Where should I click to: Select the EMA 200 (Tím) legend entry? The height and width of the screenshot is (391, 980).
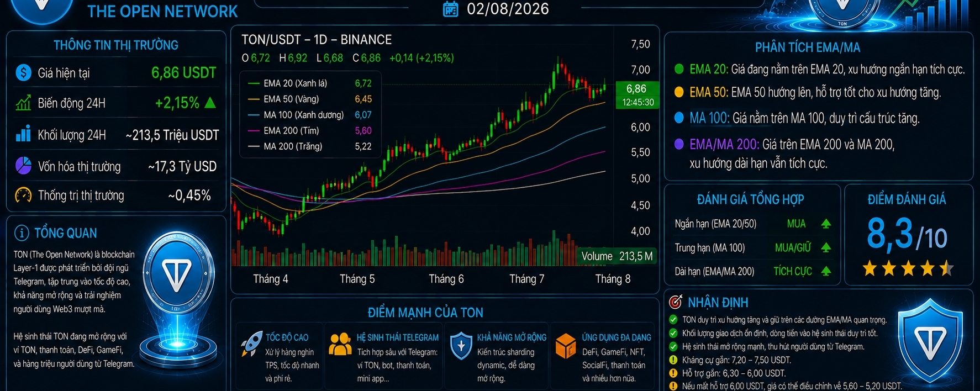coord(310,131)
